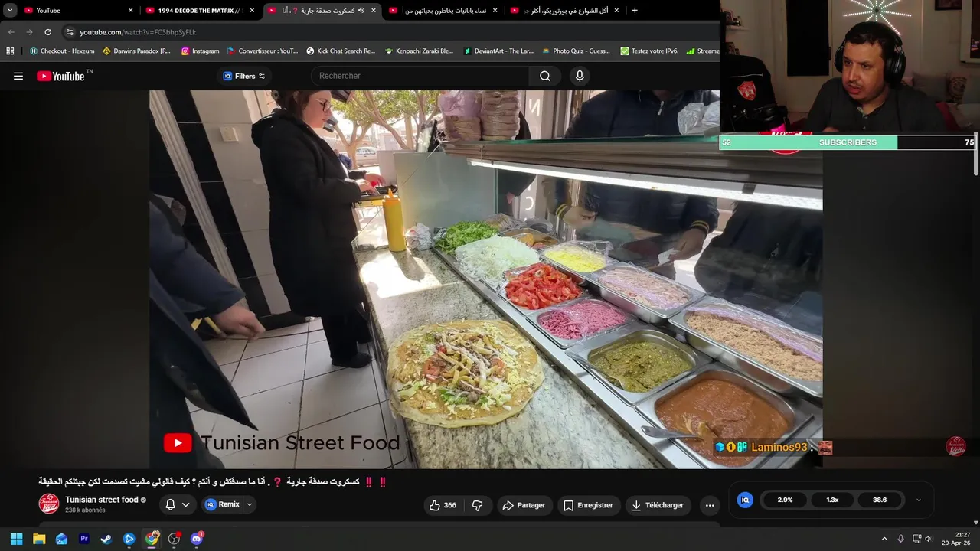The height and width of the screenshot is (551, 980).
Task: Open Chrome tab search dropdown arrow
Action: click(10, 10)
